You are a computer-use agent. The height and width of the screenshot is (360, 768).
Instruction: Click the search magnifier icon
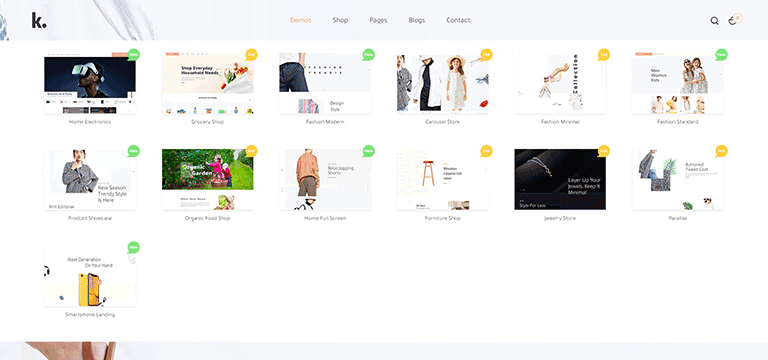pos(715,21)
